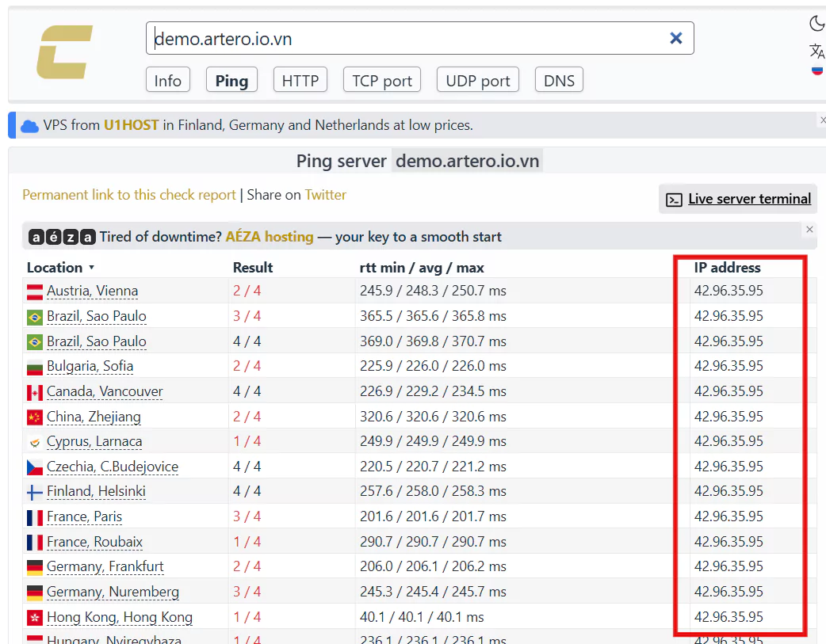826x644 pixels.
Task: Open the Austria, Vienna location
Action: click(92, 291)
